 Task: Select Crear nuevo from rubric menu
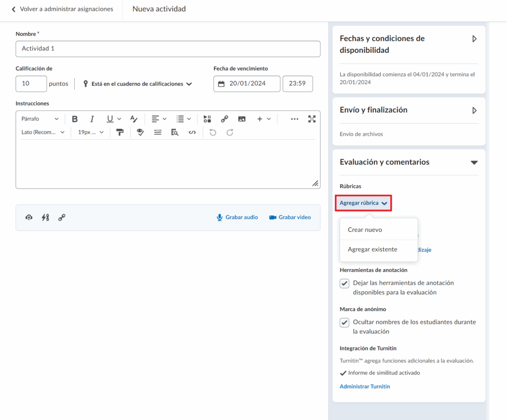click(x=365, y=230)
